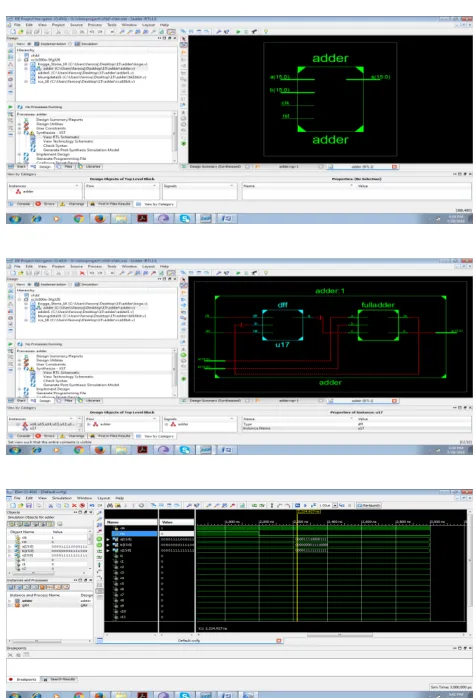Open Tools menu in dff schematic ISE window
Image resolution: width=476 pixels, height=698 pixels.
[x=112, y=266]
